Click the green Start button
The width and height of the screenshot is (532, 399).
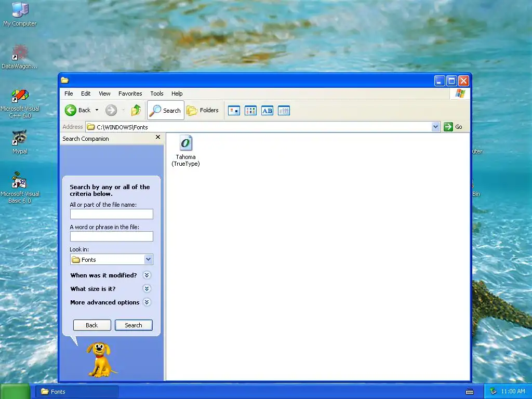pyautogui.click(x=15, y=391)
